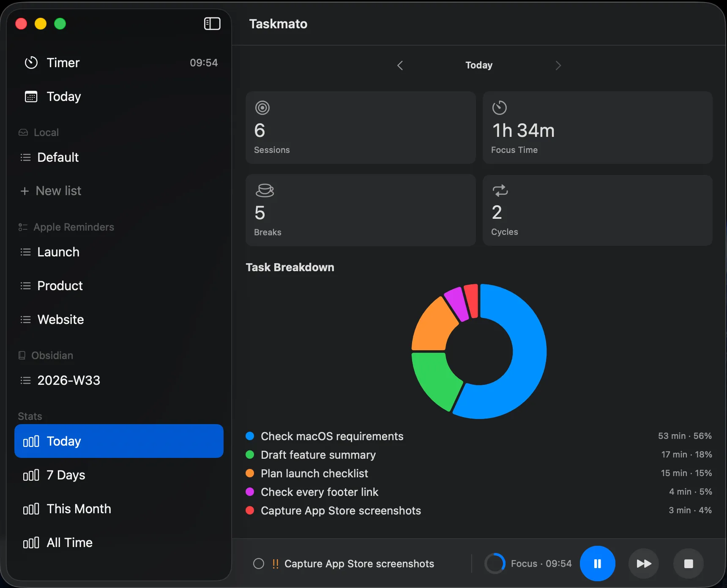Go to previous day with left chevron

[400, 65]
